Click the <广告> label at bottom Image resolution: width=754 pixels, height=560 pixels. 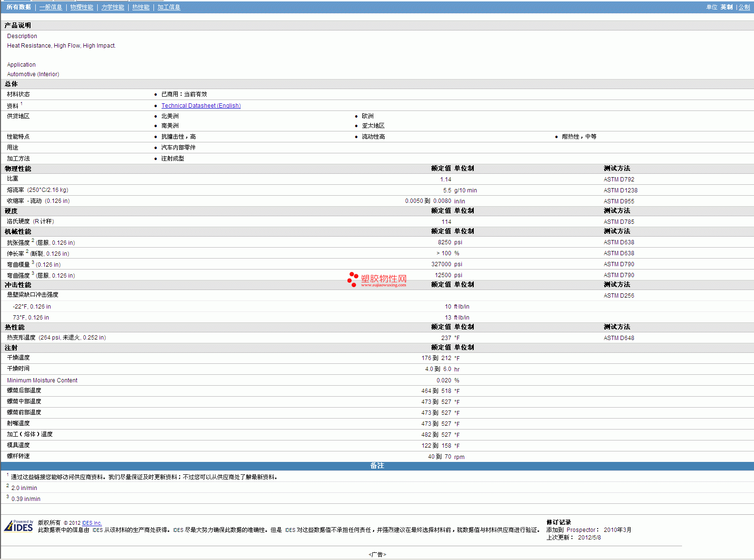click(377, 554)
